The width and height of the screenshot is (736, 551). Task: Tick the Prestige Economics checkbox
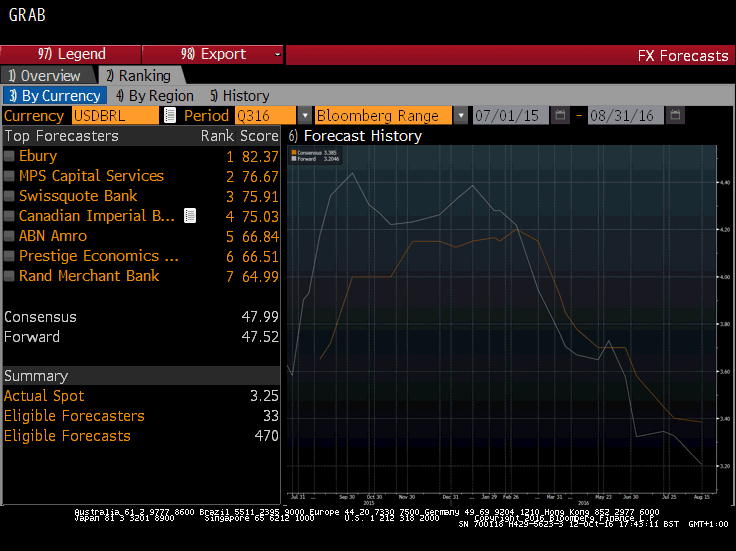(x=9, y=256)
